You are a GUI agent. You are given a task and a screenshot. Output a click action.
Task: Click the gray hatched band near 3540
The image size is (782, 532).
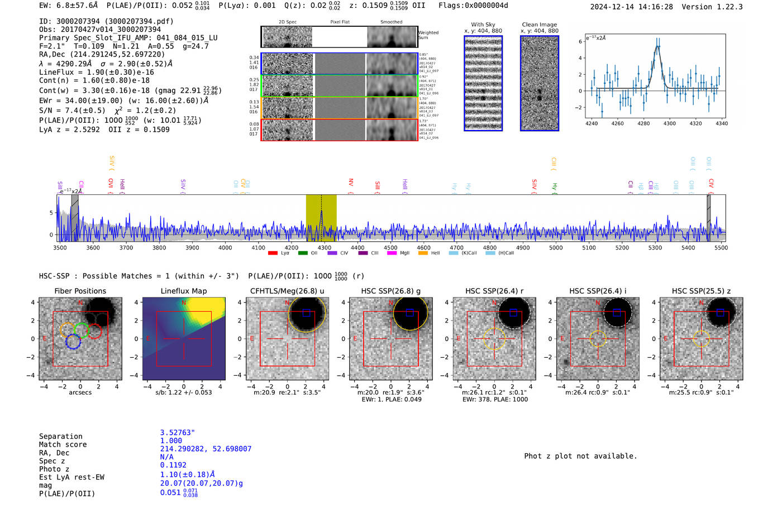point(75,218)
